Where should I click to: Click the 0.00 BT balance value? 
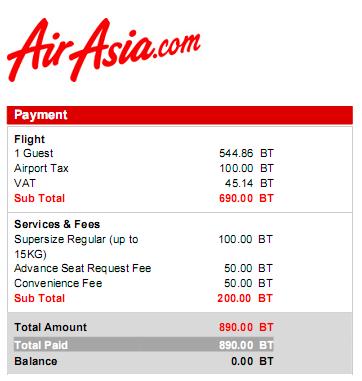pos(252,361)
